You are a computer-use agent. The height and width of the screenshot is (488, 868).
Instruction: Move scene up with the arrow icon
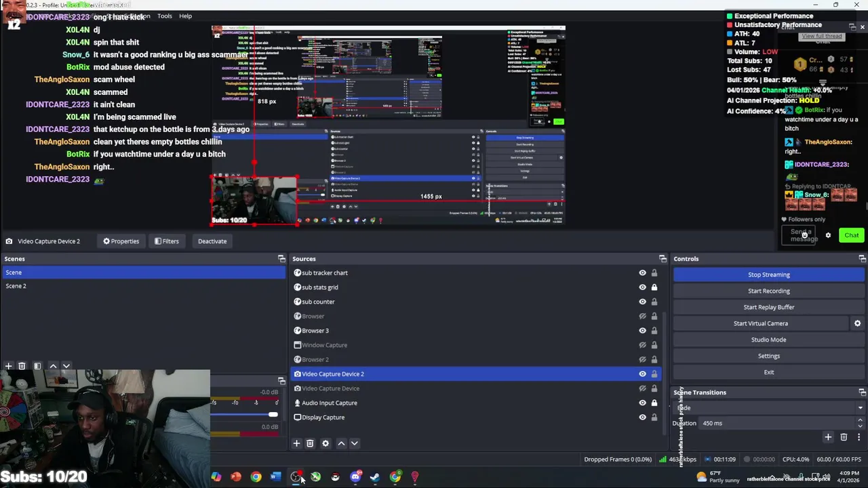click(x=53, y=366)
